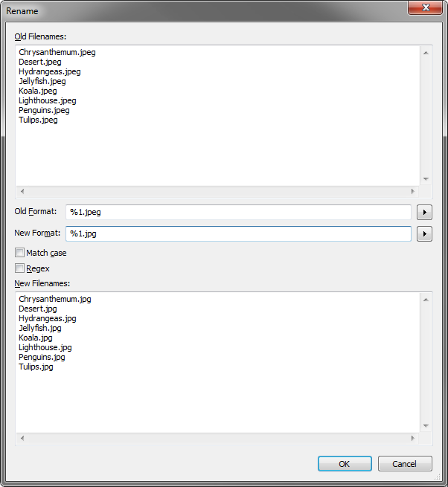Select Penguins.jpg in New Filenames list
The width and height of the screenshot is (448, 487).
[42, 357]
